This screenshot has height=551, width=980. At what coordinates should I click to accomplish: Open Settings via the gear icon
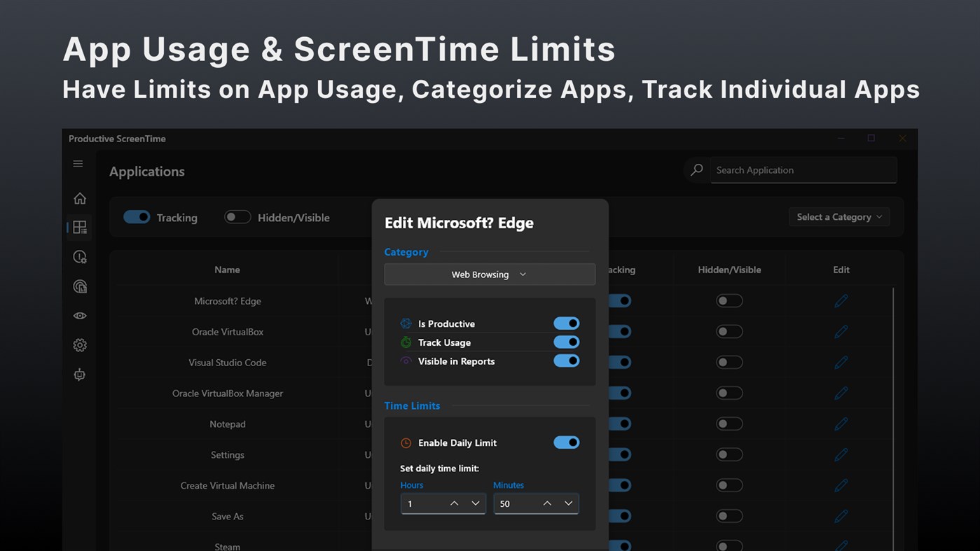pyautogui.click(x=79, y=344)
